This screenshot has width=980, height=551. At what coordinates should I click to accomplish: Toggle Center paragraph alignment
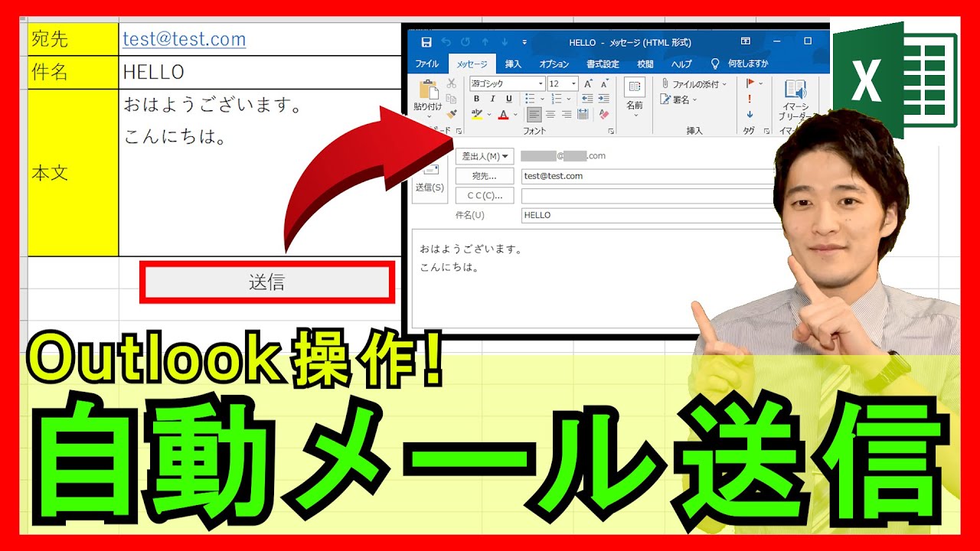550,115
